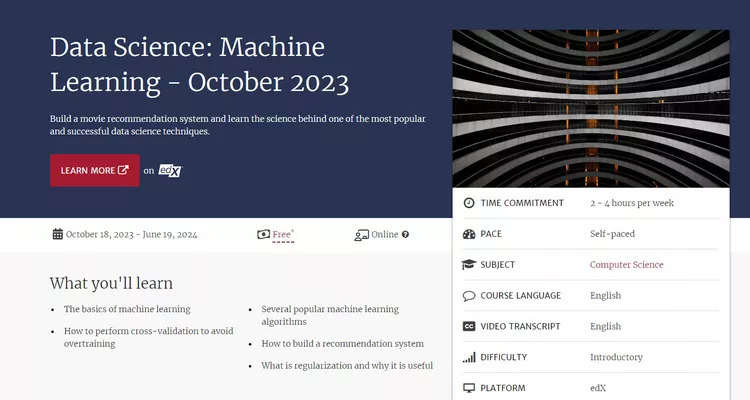Click 'How to build a recommendation system' bullet
The width and height of the screenshot is (750, 400).
click(x=342, y=344)
